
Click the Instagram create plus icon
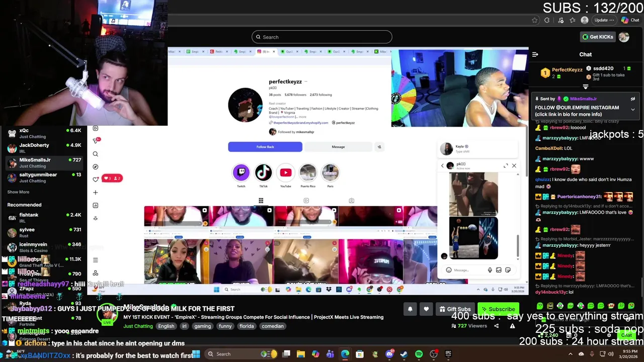coord(95,192)
